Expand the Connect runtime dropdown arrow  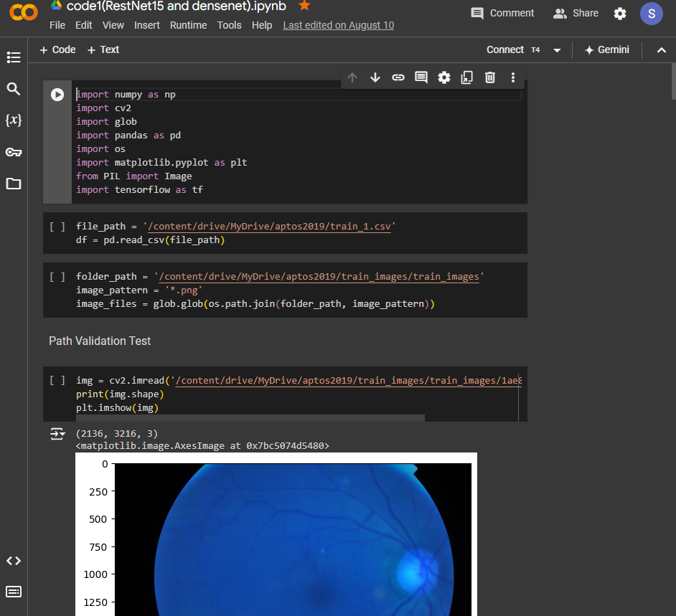557,50
